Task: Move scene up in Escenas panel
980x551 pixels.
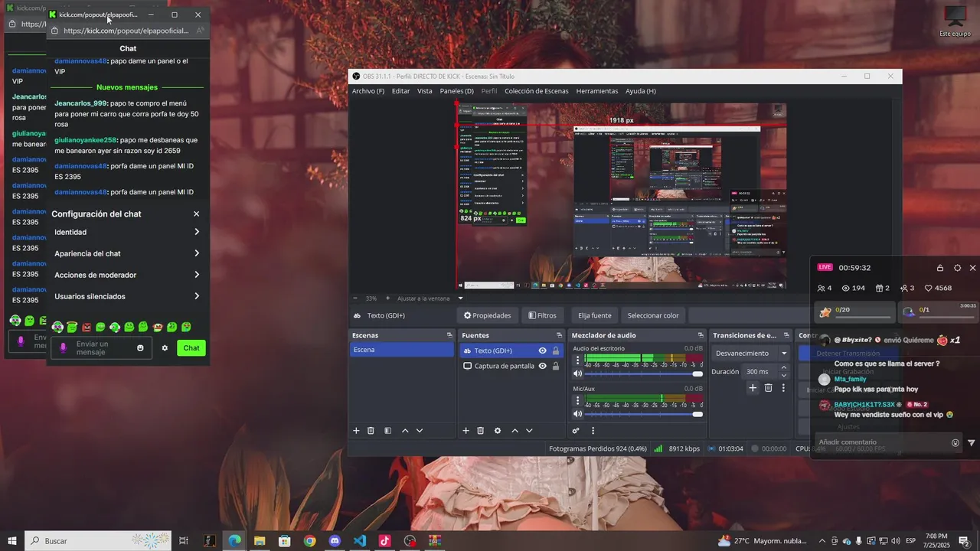Action: pos(405,431)
